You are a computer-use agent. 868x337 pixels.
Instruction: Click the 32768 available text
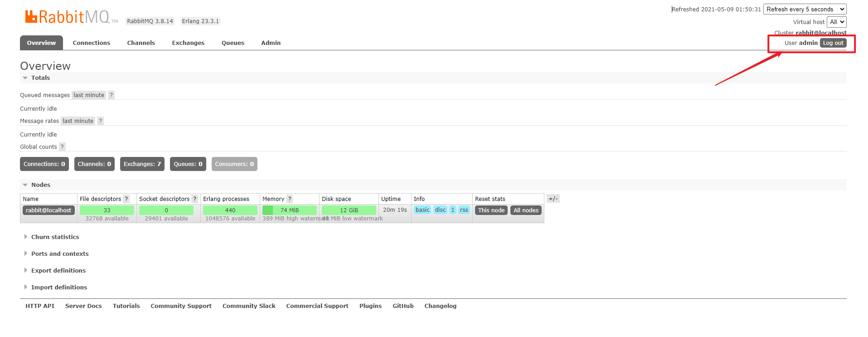pos(107,218)
